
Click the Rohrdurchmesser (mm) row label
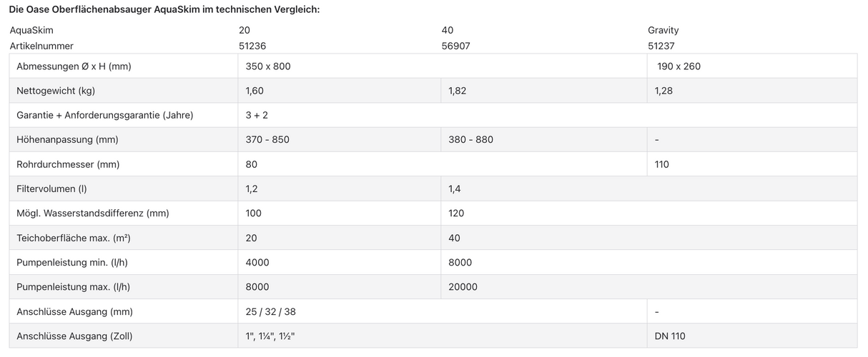pyautogui.click(x=68, y=164)
